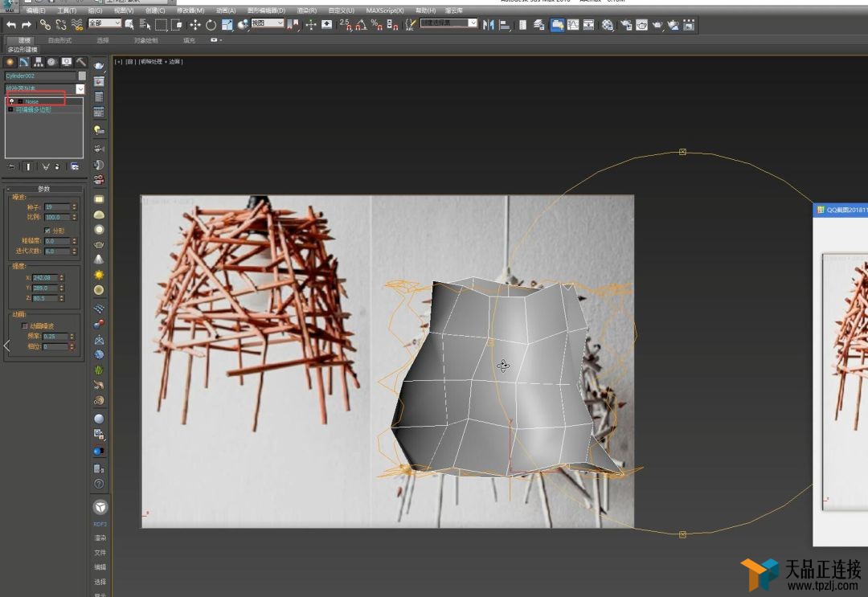Image resolution: width=868 pixels, height=597 pixels.
Task: Switch to the 自由形式 ribbon tab
Action: click(59, 40)
